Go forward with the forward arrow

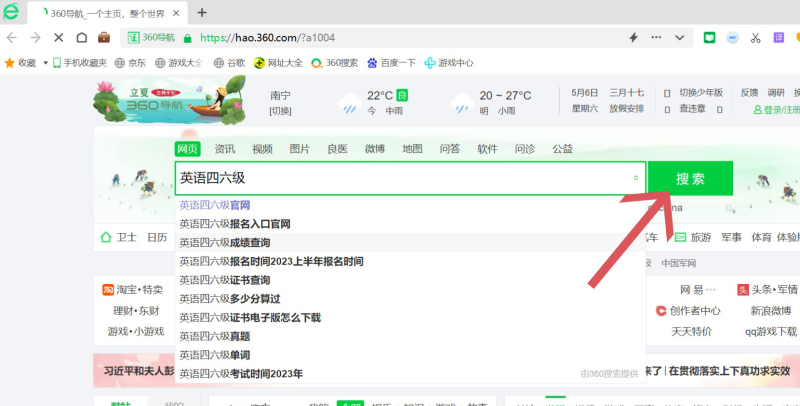click(35, 38)
